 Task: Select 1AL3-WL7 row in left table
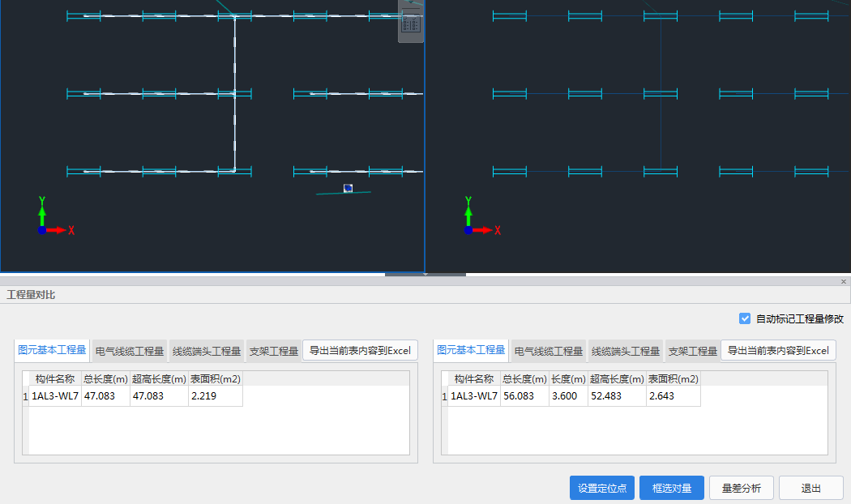click(55, 396)
